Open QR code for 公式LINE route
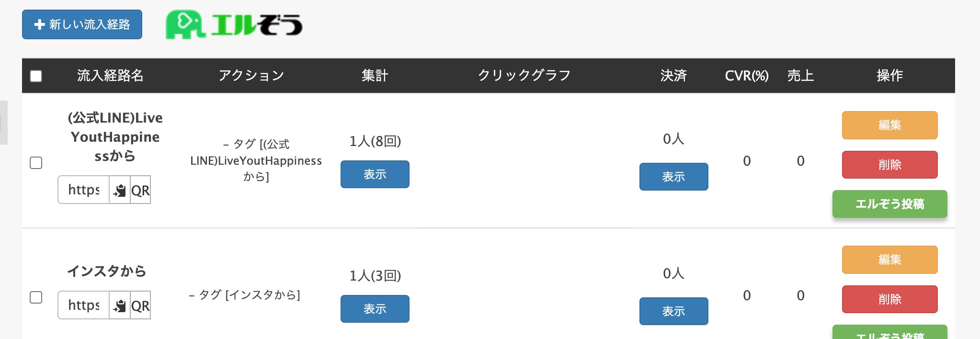The height and width of the screenshot is (339, 980). pos(140,190)
